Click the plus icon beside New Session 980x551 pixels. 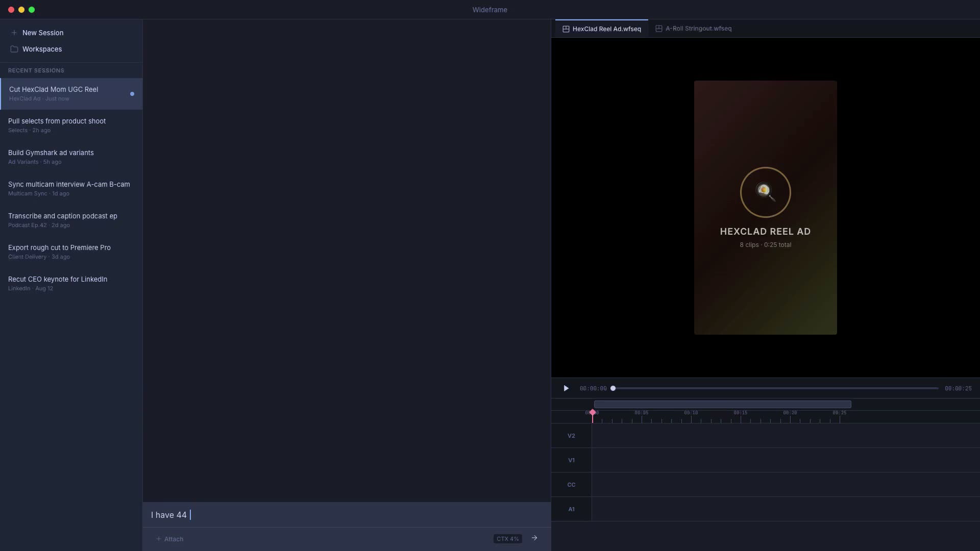14,33
